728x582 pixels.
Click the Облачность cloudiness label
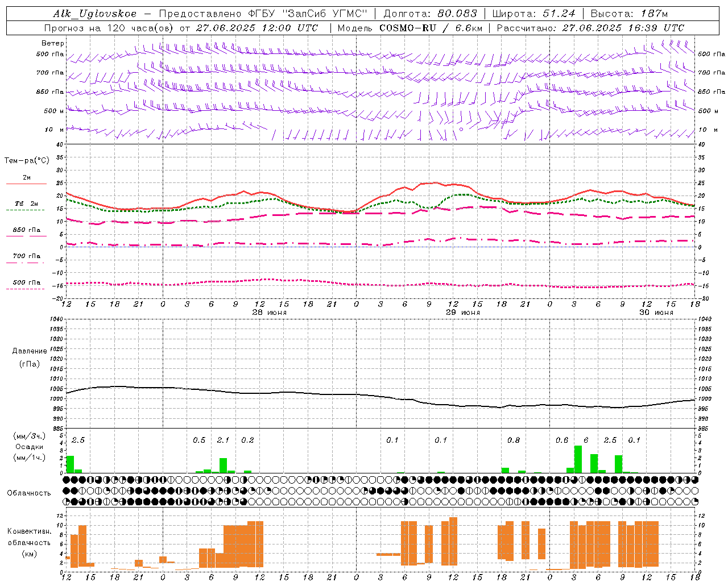(29, 493)
